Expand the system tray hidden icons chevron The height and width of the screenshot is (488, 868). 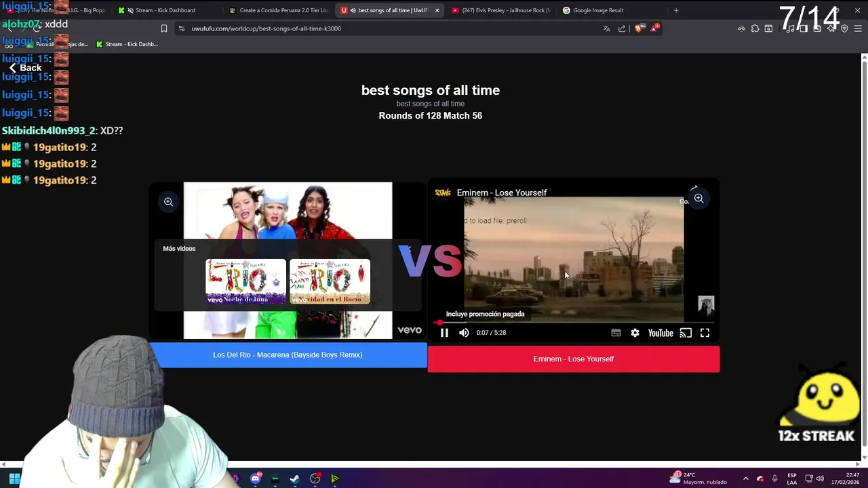[x=745, y=479]
